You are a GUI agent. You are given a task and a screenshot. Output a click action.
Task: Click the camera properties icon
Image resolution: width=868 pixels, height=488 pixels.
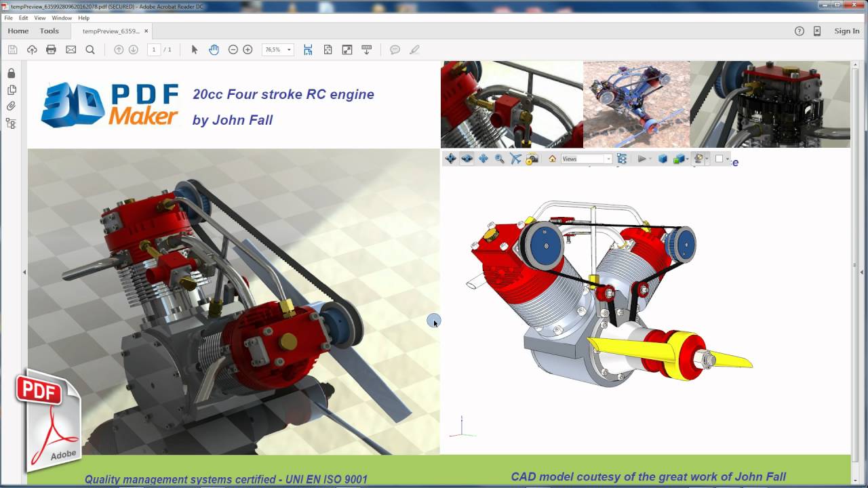[532, 159]
